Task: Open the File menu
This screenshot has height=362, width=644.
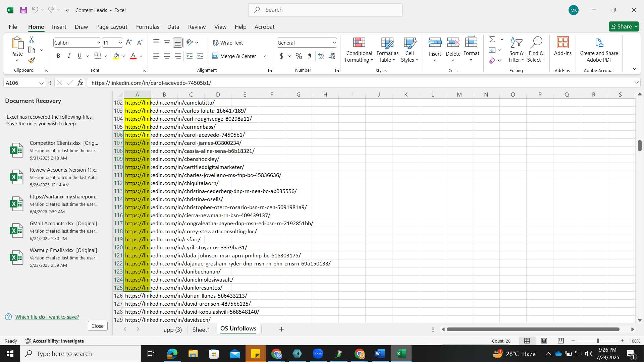Action: point(13,27)
